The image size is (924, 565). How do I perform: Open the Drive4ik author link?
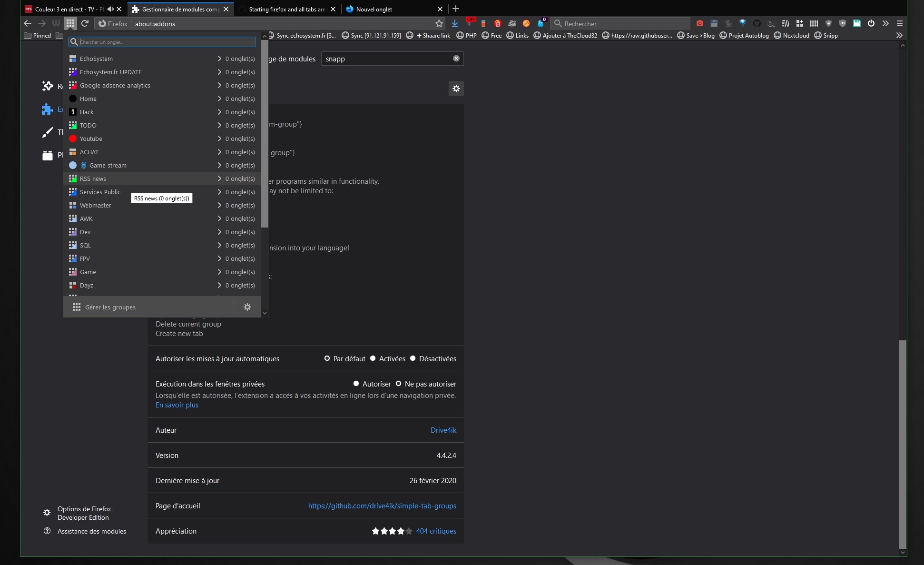pos(443,430)
